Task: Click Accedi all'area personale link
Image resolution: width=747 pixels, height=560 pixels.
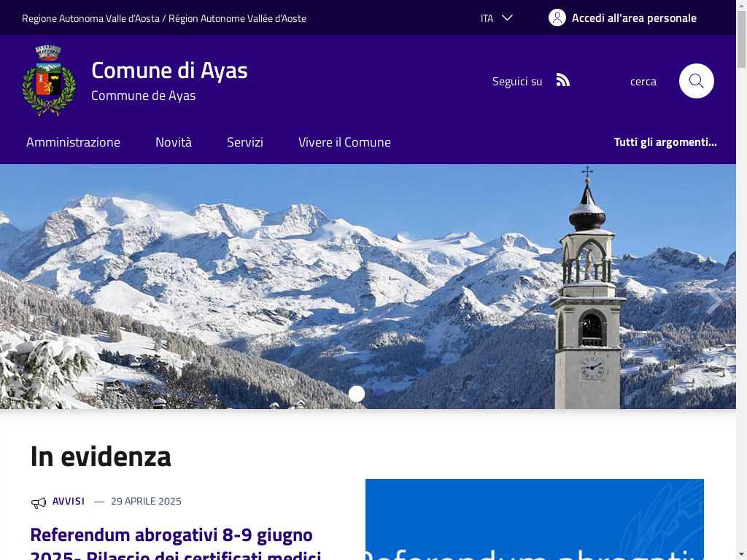Action: [634, 18]
